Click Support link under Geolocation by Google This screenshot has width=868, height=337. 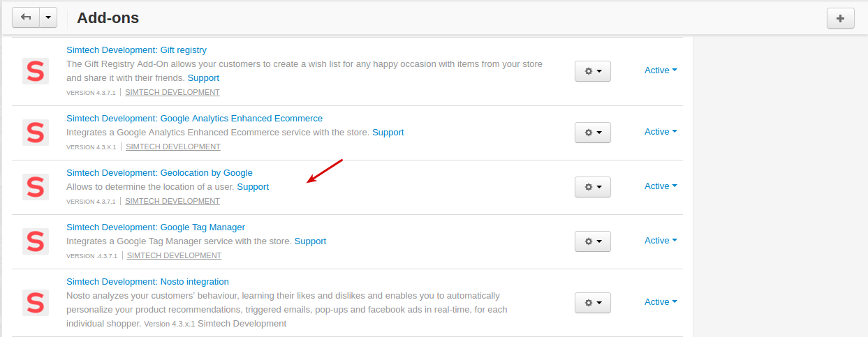pos(253,187)
